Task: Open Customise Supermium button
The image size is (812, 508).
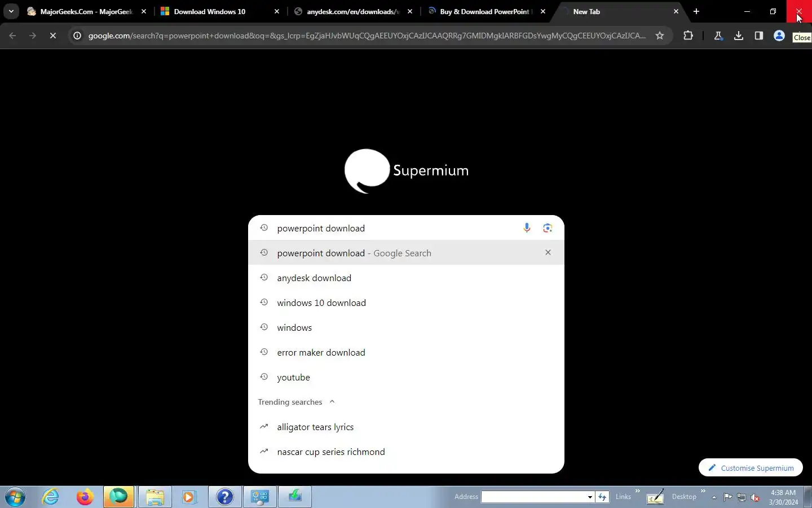Action: coord(751,468)
